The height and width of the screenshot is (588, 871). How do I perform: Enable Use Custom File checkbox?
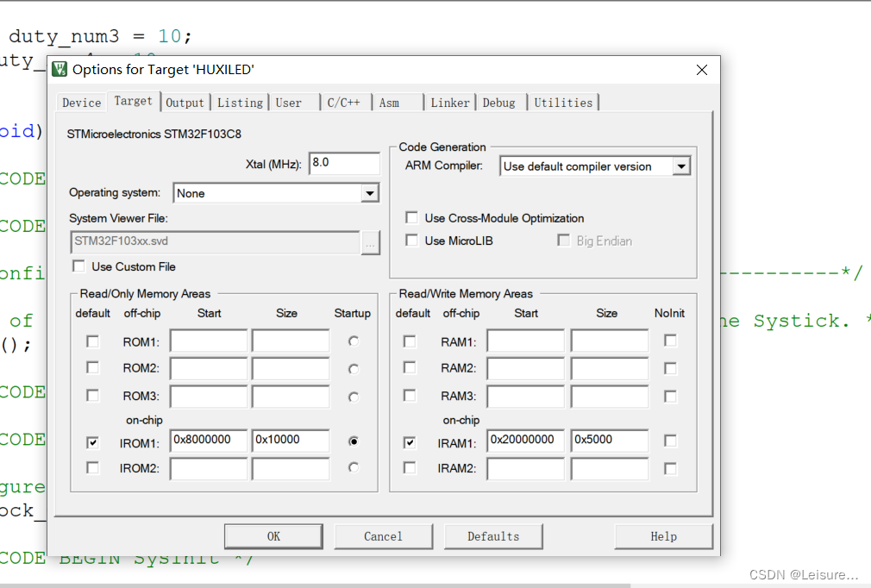[79, 266]
